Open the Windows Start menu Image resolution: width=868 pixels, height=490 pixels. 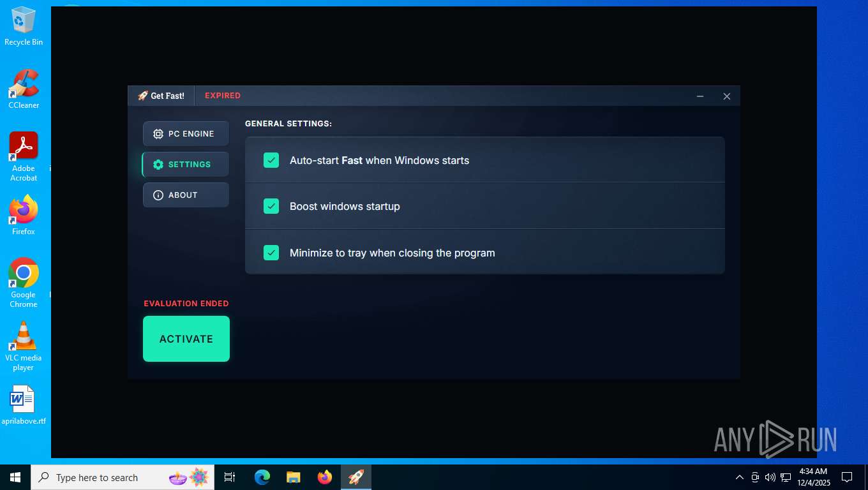(x=15, y=477)
